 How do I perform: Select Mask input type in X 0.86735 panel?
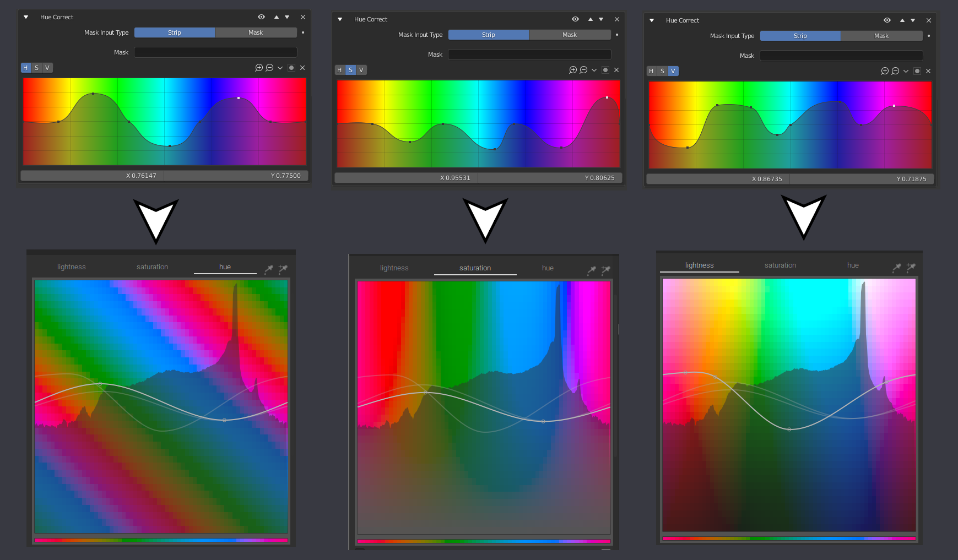point(882,36)
